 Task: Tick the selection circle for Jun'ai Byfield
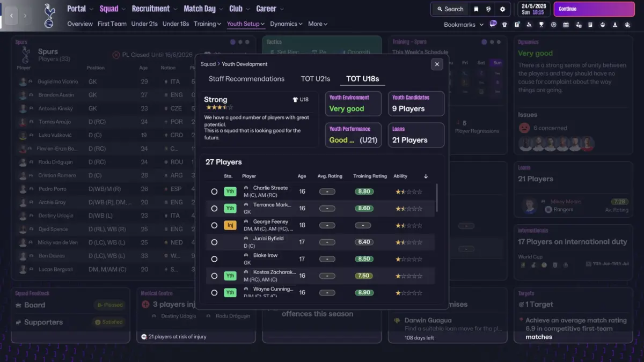[214, 242]
